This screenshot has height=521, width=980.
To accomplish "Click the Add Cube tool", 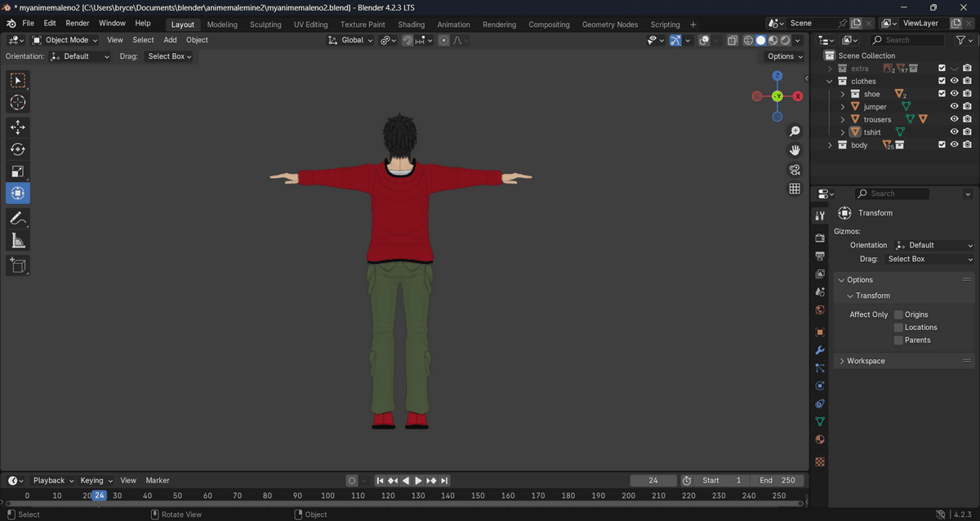I will point(18,265).
